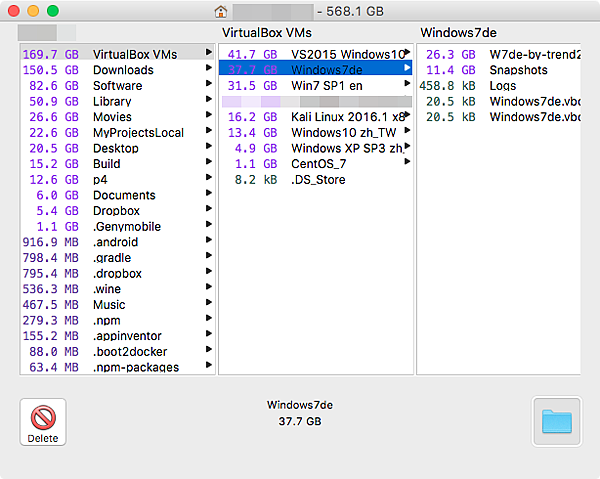Select the .npm folder
The width and height of the screenshot is (600, 479).
coord(117,320)
